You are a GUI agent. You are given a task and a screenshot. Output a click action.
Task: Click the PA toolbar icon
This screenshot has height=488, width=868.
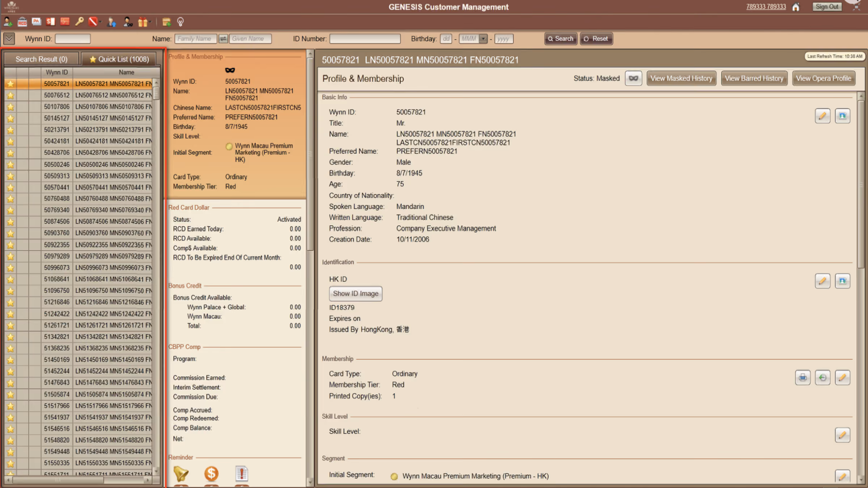coord(36,22)
